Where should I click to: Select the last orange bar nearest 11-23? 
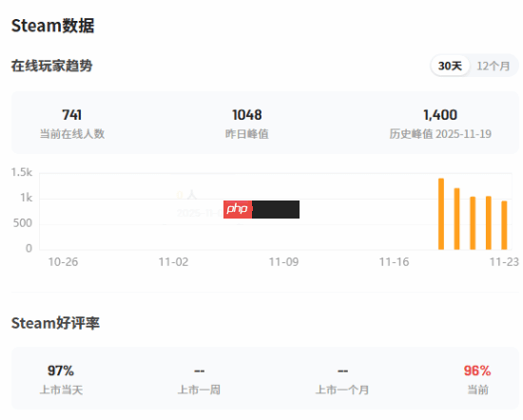pyautogui.click(x=504, y=225)
